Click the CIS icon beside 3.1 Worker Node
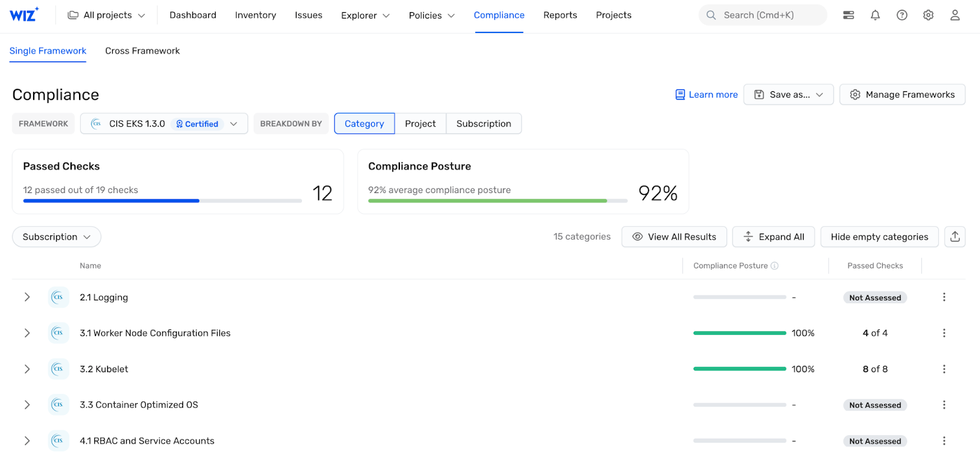Viewport: 980px width, 461px height. pyautogui.click(x=58, y=333)
